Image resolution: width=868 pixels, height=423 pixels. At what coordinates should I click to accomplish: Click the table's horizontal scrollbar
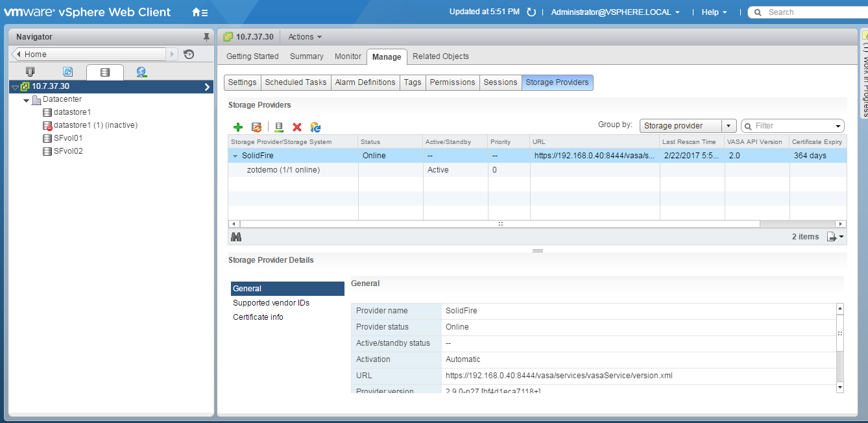pos(500,224)
